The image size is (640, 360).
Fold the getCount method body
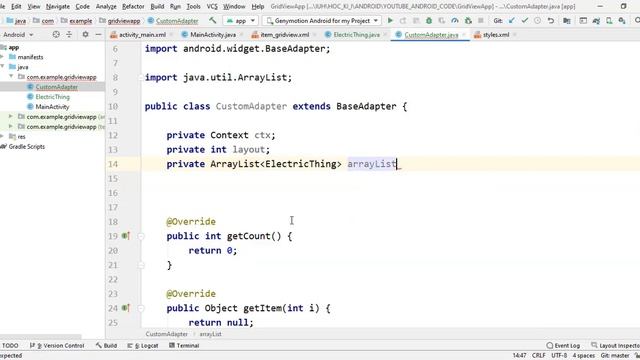[141, 236]
